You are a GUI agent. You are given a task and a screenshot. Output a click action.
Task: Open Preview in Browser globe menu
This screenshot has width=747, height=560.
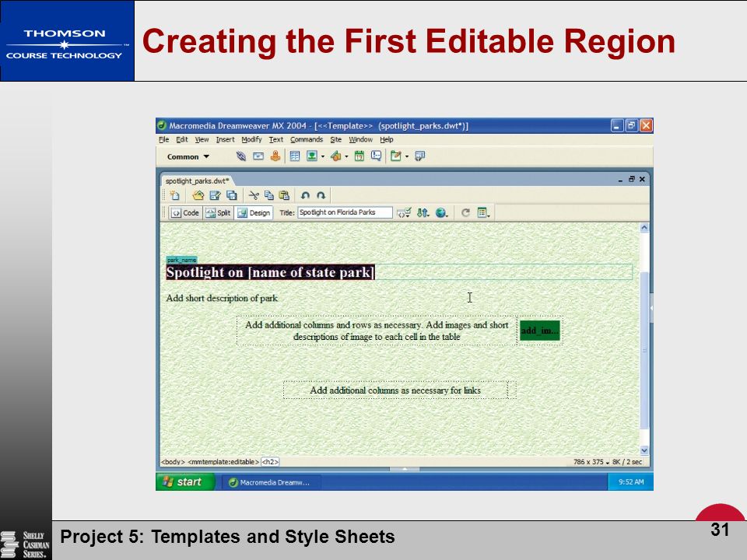[442, 213]
